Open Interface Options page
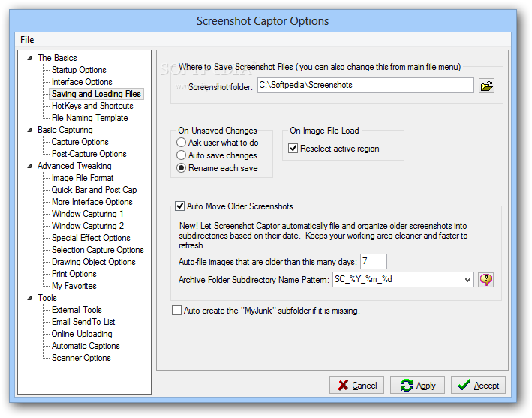 82,82
